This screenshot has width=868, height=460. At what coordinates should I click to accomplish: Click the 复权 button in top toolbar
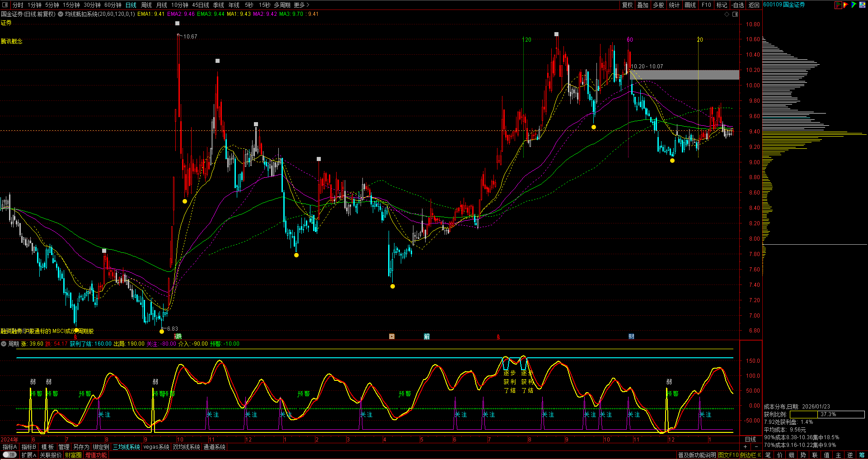[628, 5]
